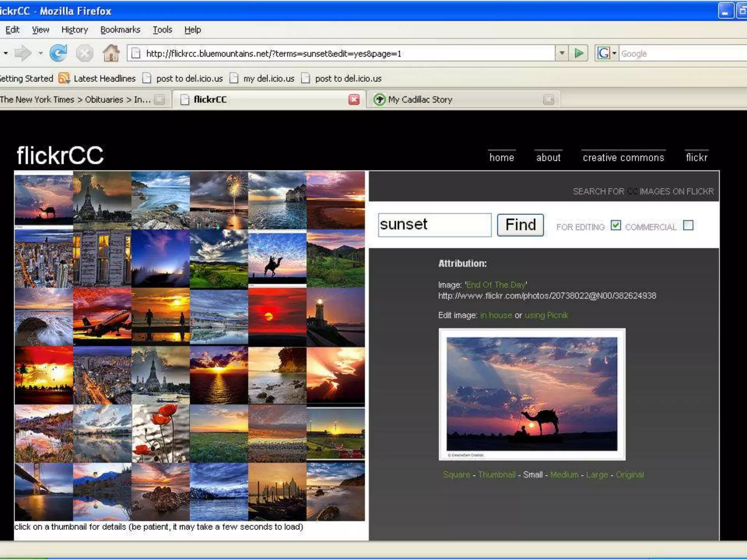
Task: Select the Medium image size link
Action: click(564, 475)
